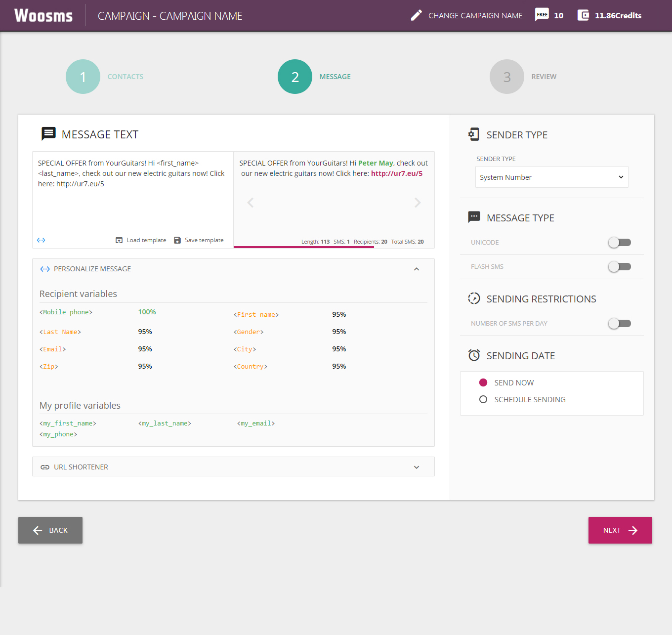Expand the URL Shortener panel

click(417, 467)
